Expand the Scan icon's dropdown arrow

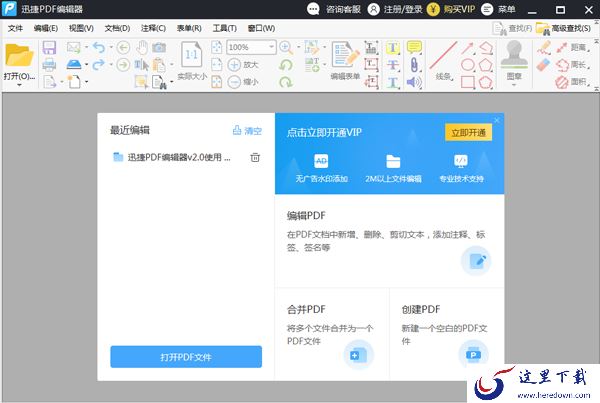tap(86, 64)
